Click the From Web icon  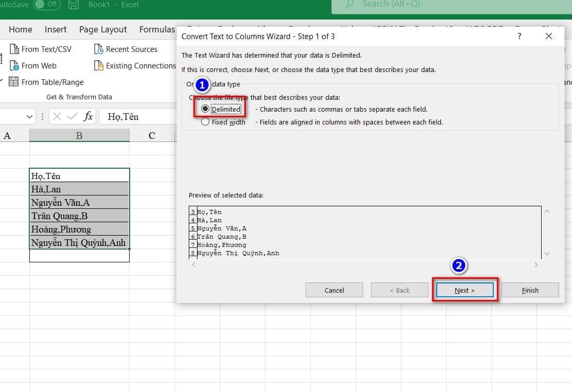tap(14, 66)
